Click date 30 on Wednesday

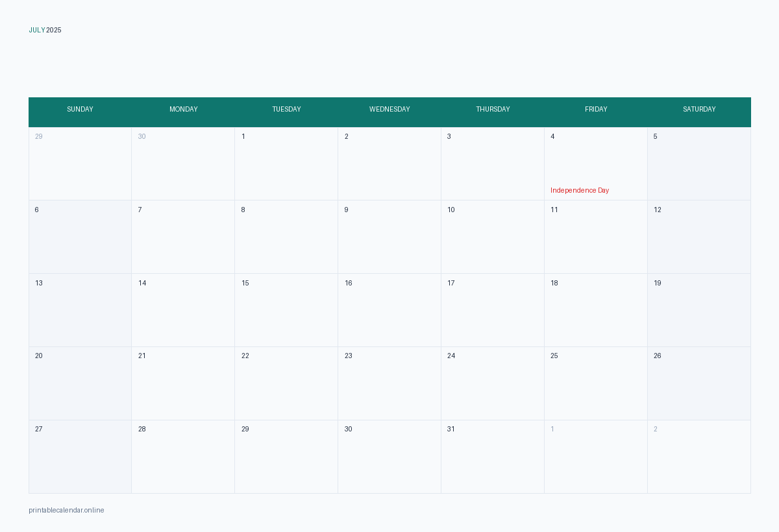point(349,429)
